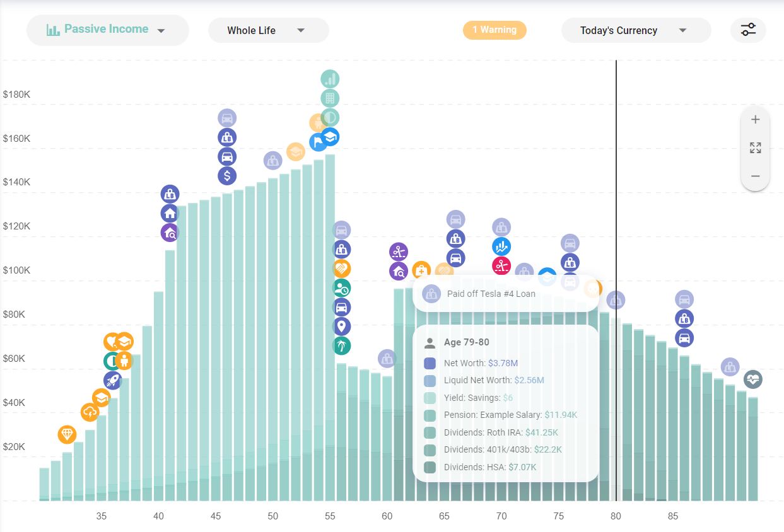Viewport: 784px width, 532px height.
Task: Open the Passive Income chart selector
Action: [107, 29]
